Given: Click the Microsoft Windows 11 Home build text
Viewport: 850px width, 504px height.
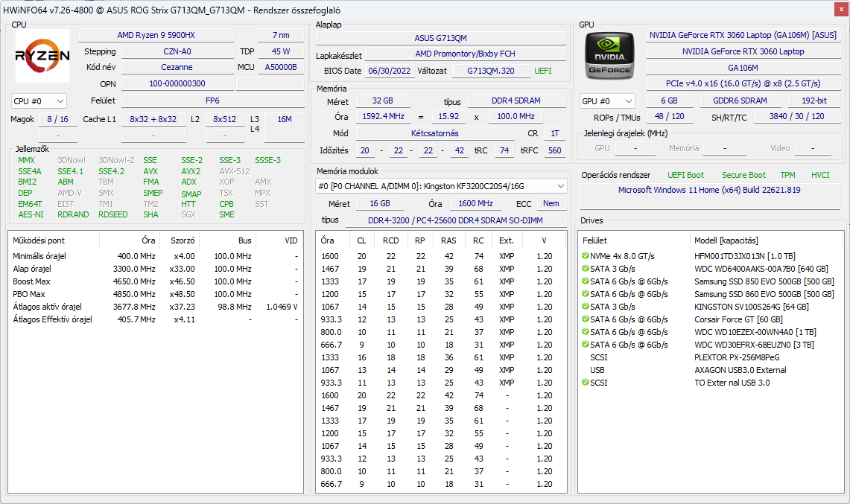Looking at the screenshot, I should (709, 190).
